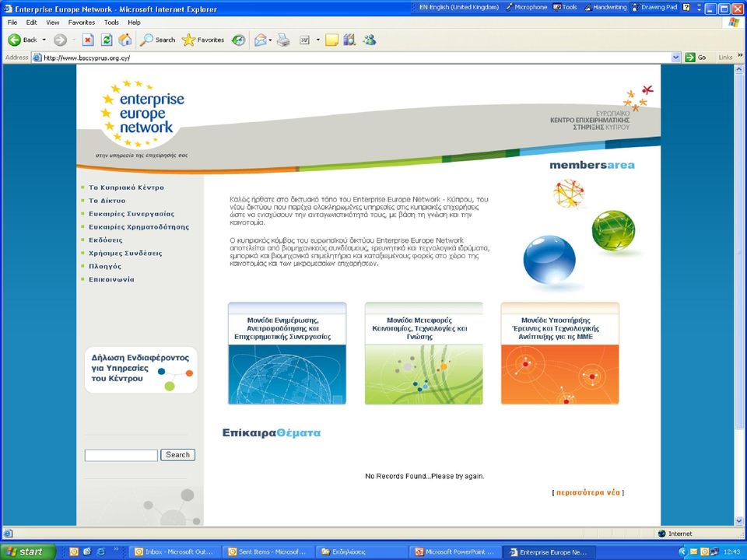Expand the Links toolbar chevron
The height and width of the screenshot is (560, 747).
740,56
